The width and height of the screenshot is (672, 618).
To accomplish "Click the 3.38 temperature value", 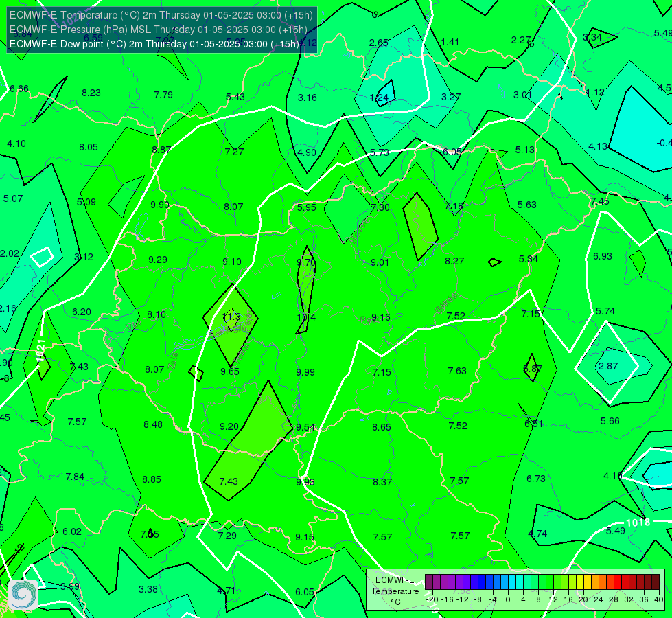I will (x=148, y=589).
